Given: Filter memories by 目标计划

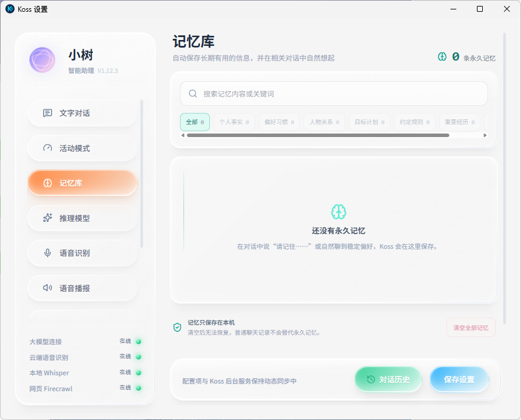Looking at the screenshot, I should tap(369, 122).
